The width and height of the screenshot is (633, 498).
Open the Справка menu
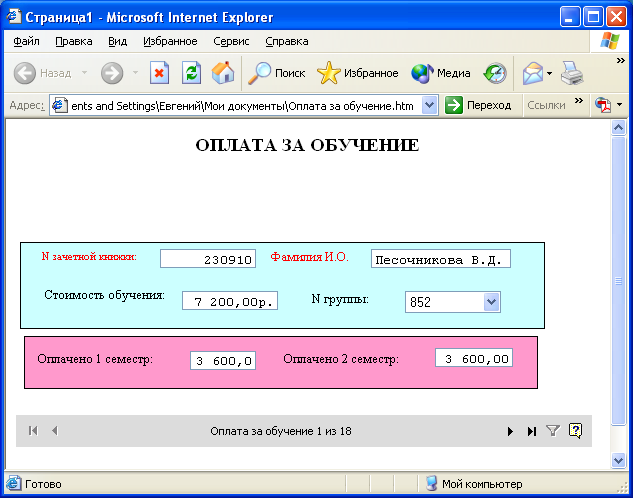click(287, 41)
